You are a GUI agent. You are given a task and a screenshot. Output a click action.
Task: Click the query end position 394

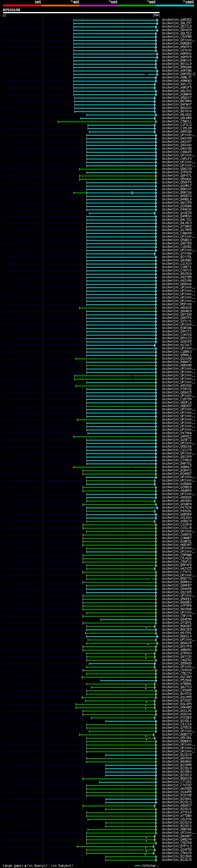click(x=155, y=15)
